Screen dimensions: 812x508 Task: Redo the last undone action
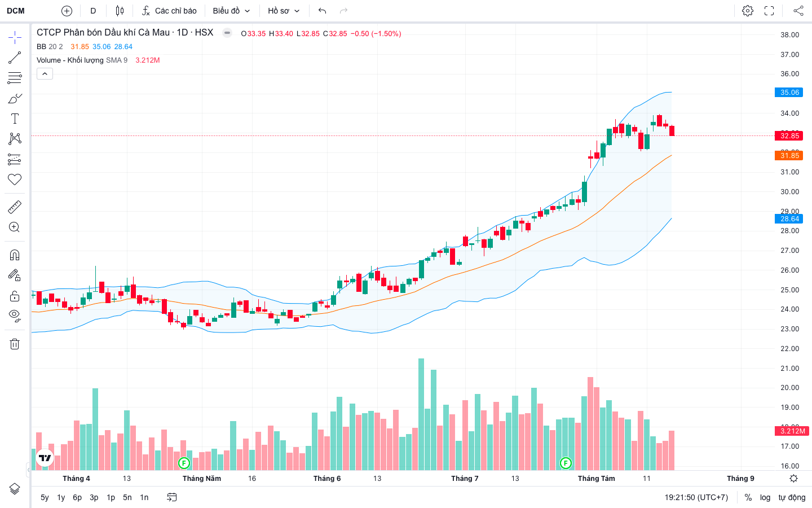coord(343,11)
